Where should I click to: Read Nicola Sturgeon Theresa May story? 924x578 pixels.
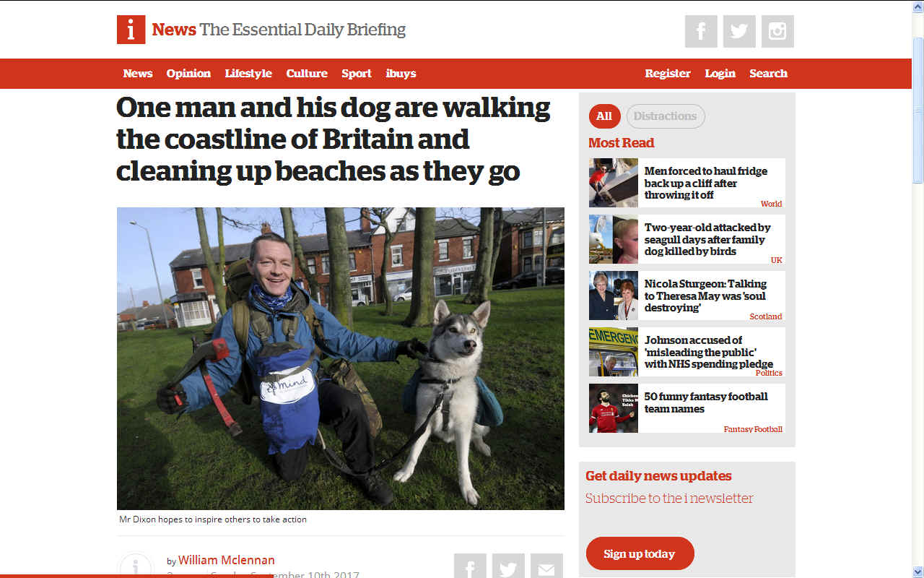[x=705, y=296]
